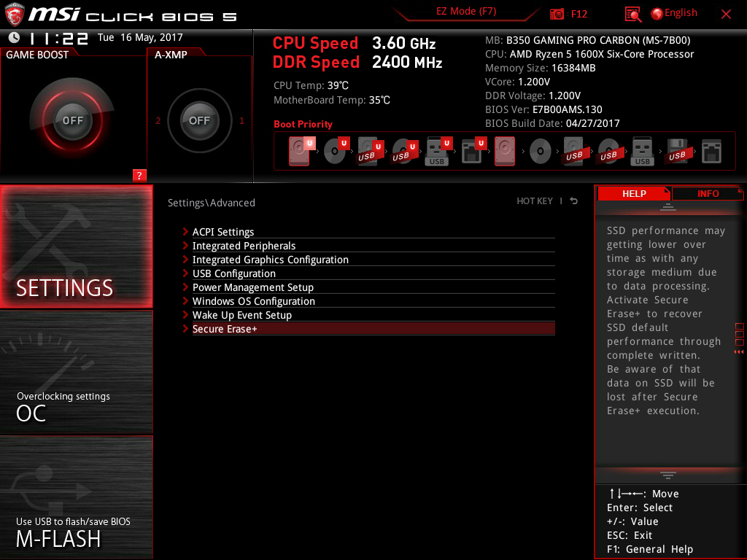
Task: Open Integrated Peripherals submenu
Action: tap(368, 246)
